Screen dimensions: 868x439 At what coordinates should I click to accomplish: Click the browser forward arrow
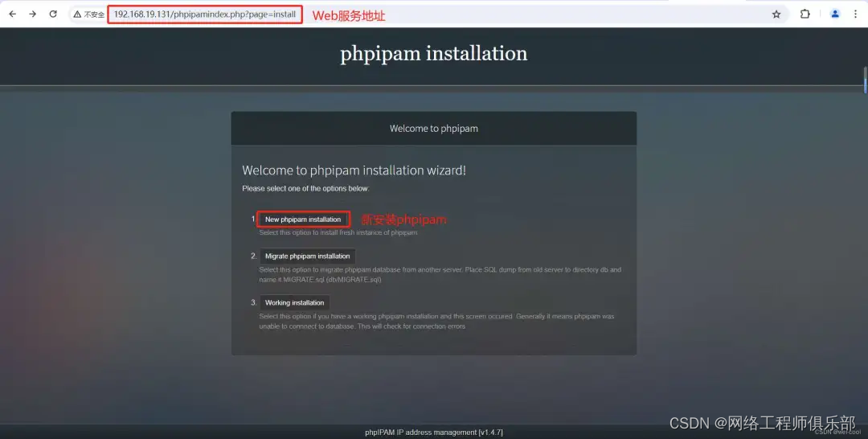(33, 14)
